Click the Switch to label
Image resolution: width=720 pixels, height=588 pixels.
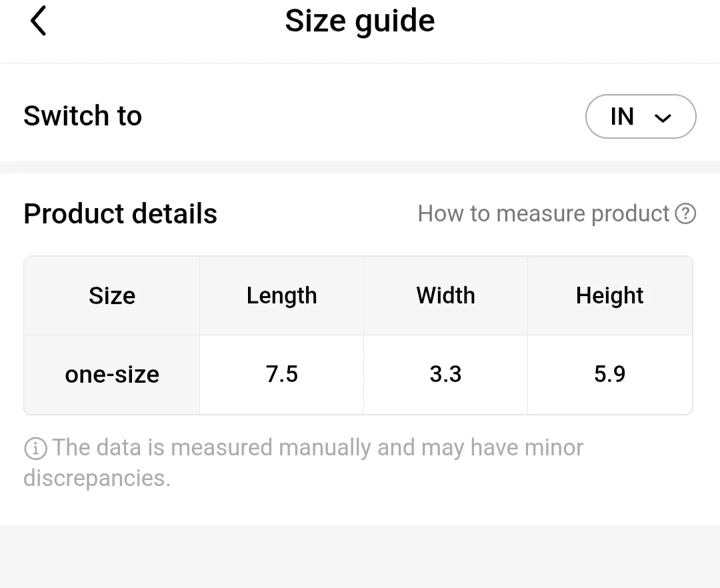point(83,116)
